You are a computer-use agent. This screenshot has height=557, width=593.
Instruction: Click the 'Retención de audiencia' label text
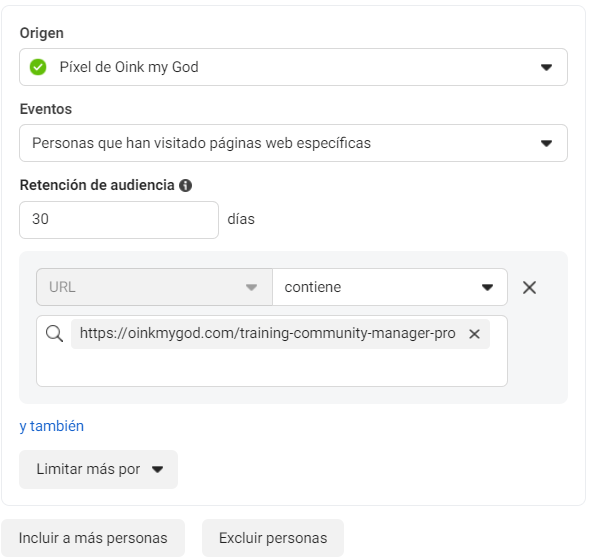coord(97,185)
